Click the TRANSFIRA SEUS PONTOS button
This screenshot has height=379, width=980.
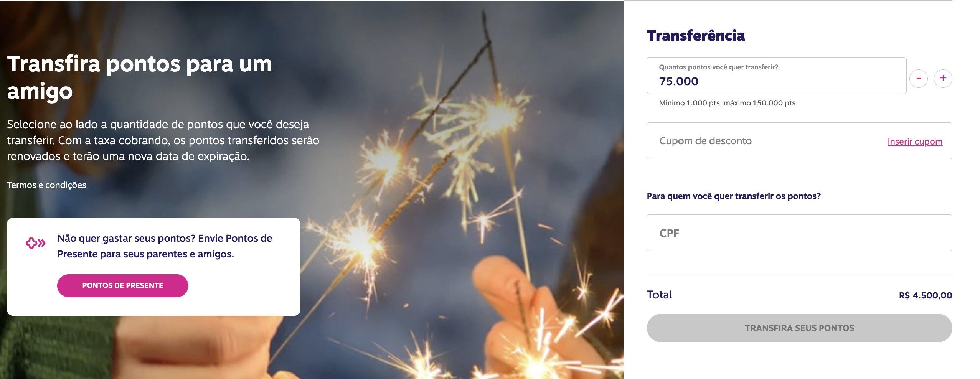point(799,328)
